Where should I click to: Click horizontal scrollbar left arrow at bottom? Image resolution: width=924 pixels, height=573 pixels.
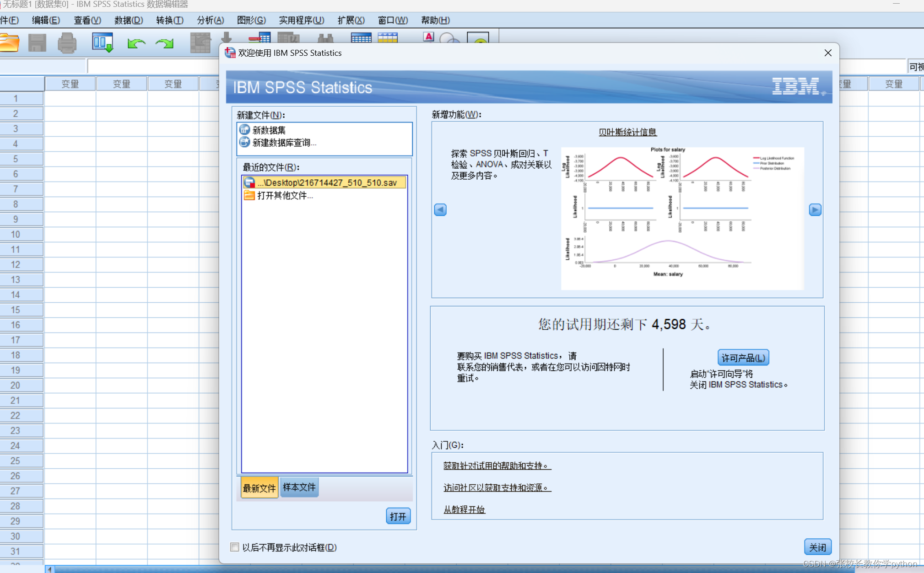pyautogui.click(x=49, y=569)
